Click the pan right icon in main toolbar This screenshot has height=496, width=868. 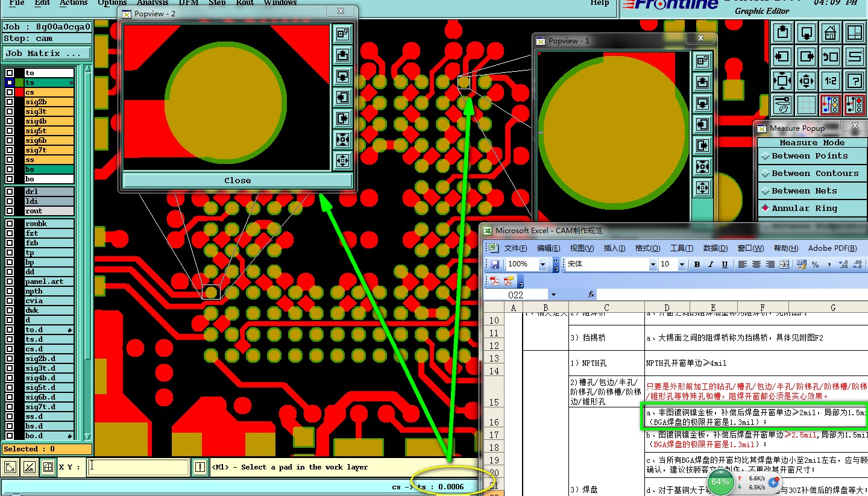click(x=807, y=56)
